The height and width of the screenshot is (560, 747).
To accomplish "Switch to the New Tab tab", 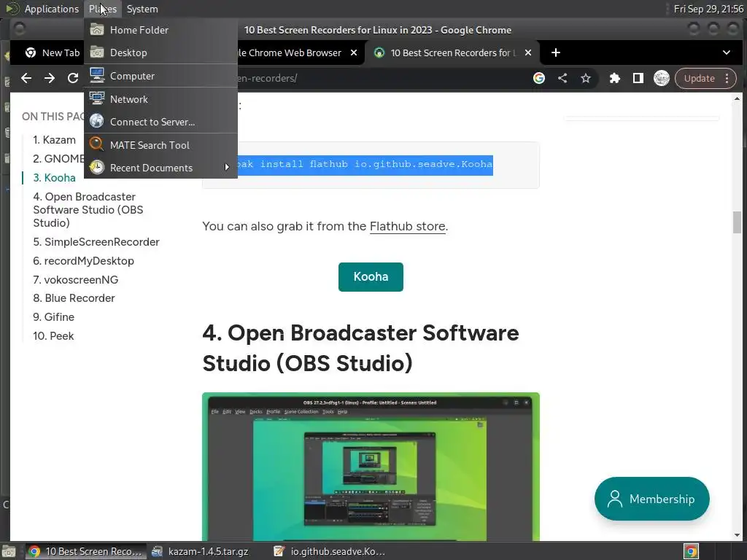I will [x=52, y=52].
